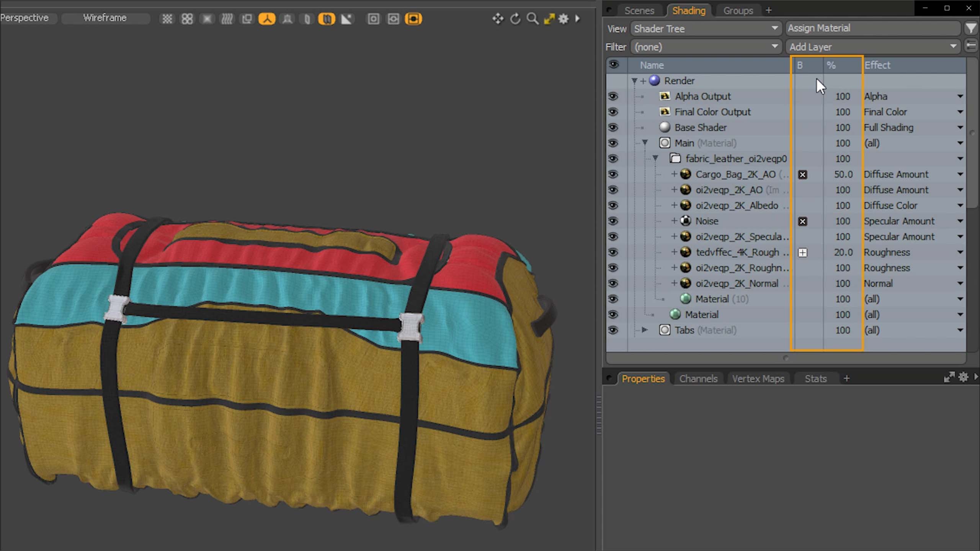Click the Properties panel expand arrows icon
This screenshot has height=551, width=980.
click(949, 377)
